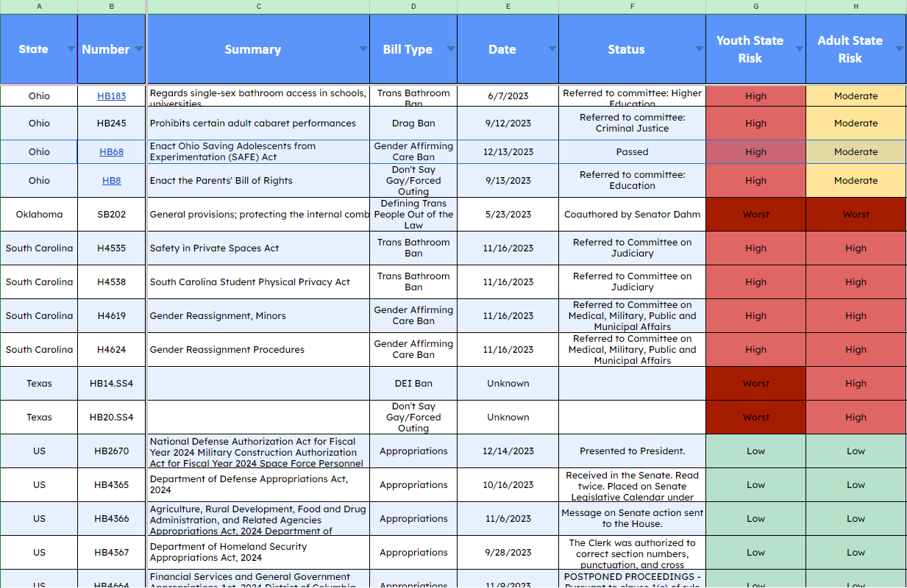Select the Passed status cell for HB68
Screen dimensions: 907x588
coord(632,151)
